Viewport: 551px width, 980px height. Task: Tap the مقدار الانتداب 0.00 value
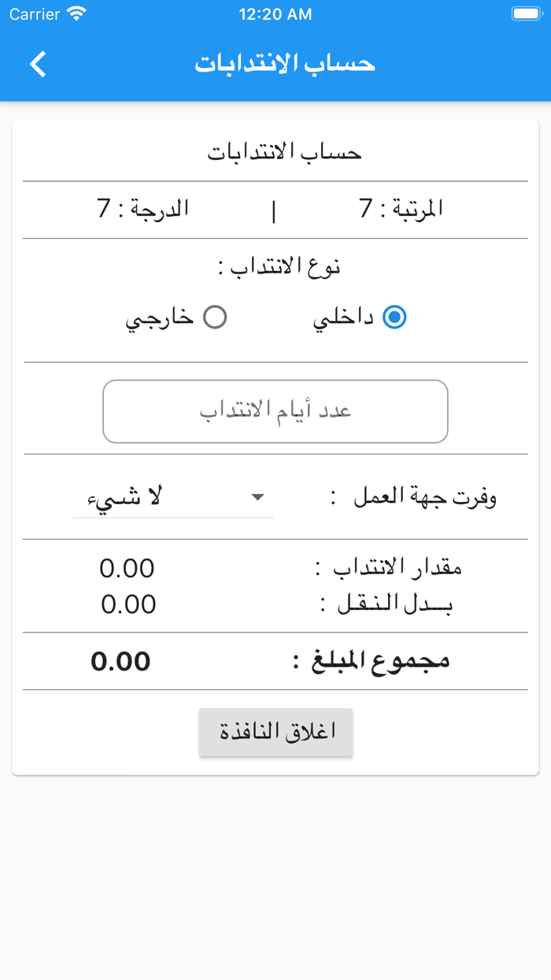tap(128, 568)
